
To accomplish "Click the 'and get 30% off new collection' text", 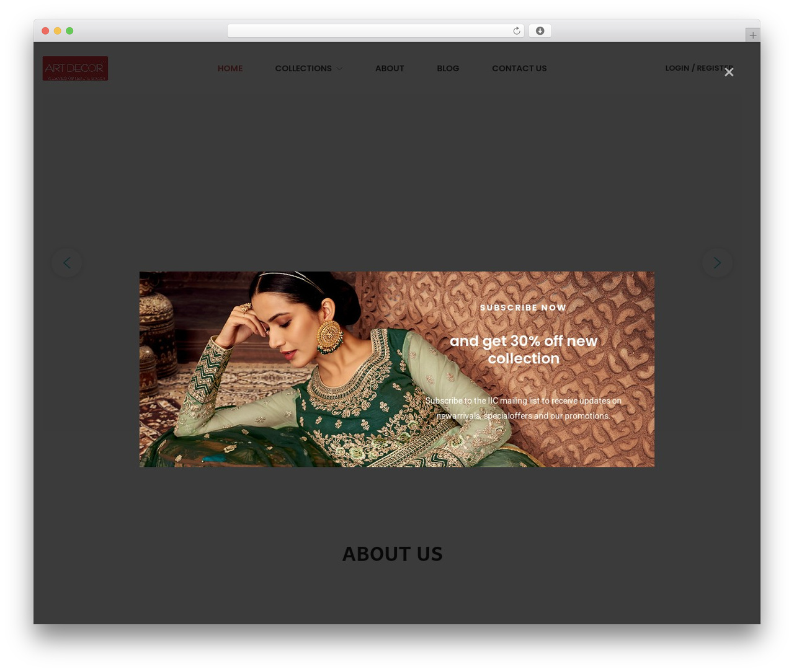I will [524, 350].
